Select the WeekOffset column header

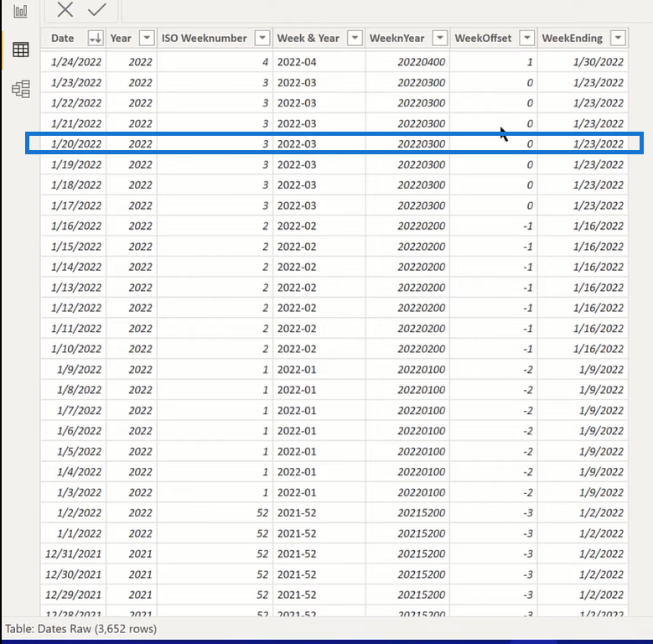[483, 39]
